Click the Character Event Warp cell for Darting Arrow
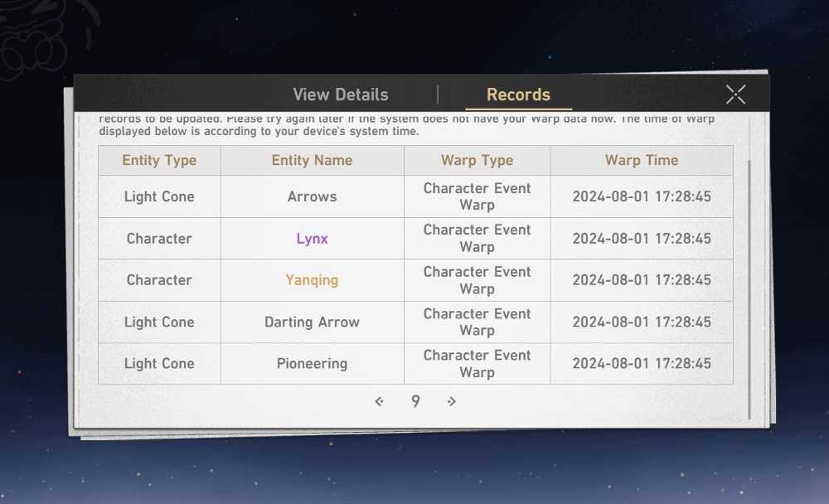Viewport: 829px width, 504px height. pyautogui.click(x=477, y=322)
